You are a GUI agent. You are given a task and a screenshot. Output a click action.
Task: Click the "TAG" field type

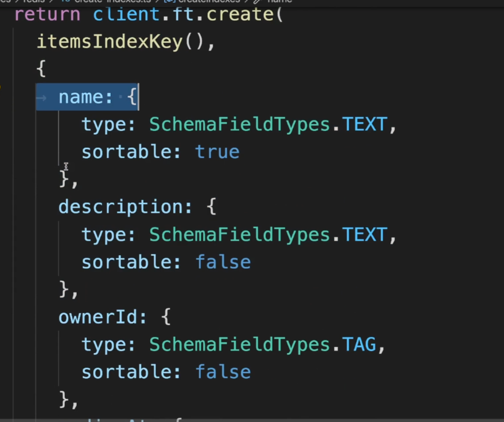(359, 345)
